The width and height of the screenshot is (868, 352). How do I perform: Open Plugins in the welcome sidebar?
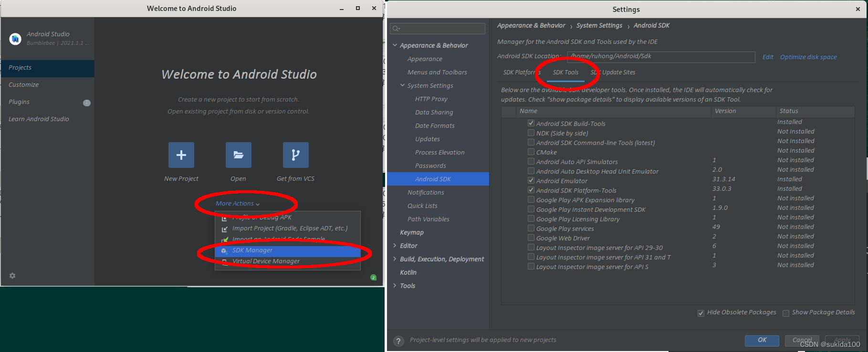pos(48,102)
